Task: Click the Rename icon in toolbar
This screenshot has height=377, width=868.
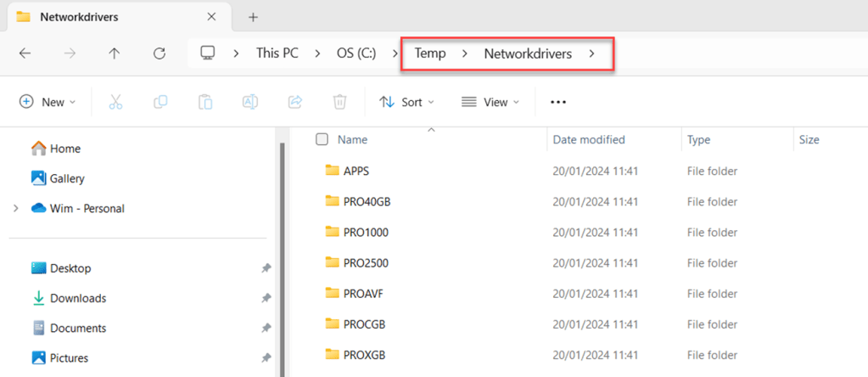Action: 250,102
